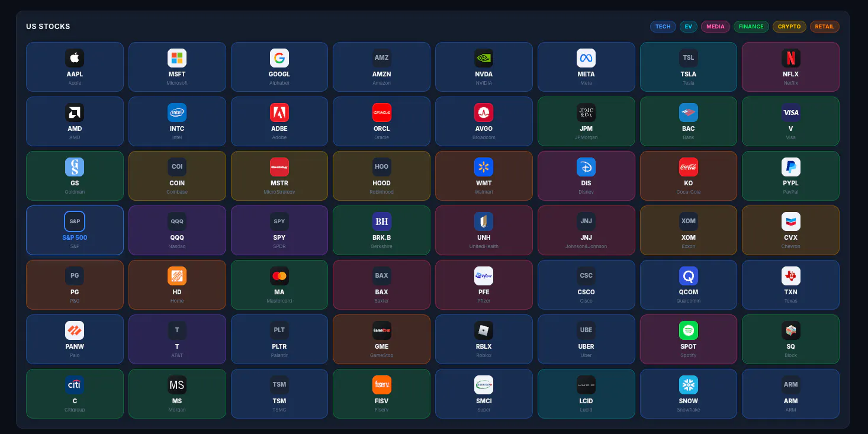This screenshot has width=868, height=434.
Task: Choose the AMD logo icon
Action: click(x=75, y=112)
